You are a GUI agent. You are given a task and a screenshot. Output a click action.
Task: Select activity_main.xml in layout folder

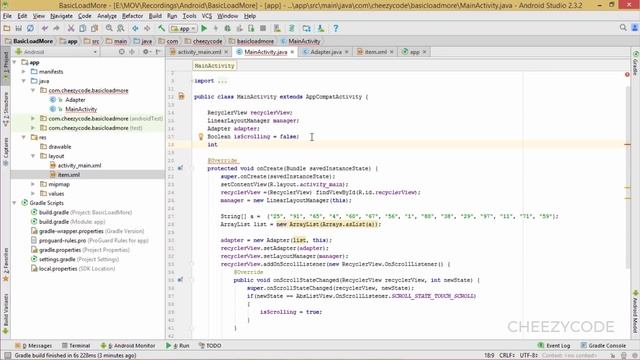(x=79, y=165)
